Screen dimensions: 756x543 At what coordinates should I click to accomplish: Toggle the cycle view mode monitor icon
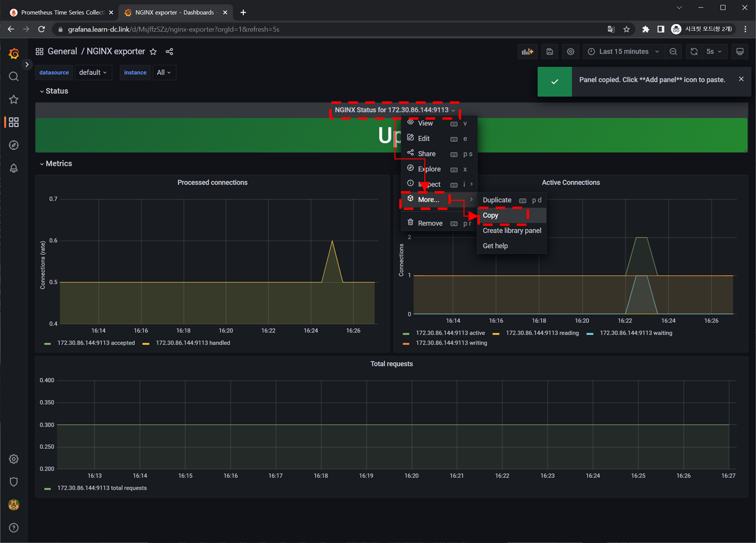740,52
